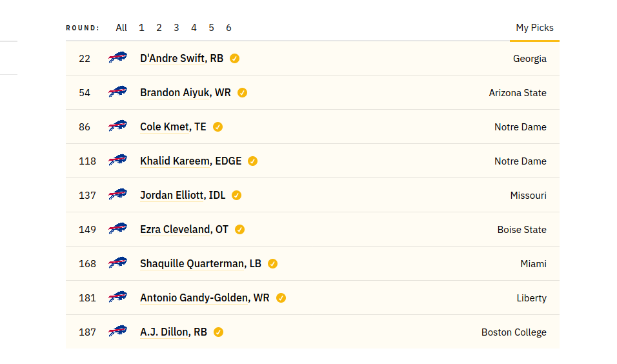Image resolution: width=617 pixels, height=364 pixels.
Task: Filter picks to round 1
Action: coord(141,28)
